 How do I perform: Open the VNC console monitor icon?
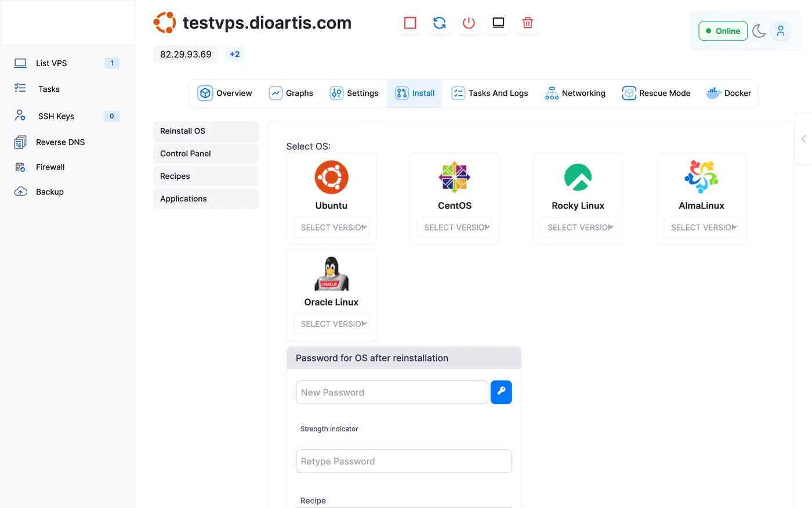(x=498, y=23)
